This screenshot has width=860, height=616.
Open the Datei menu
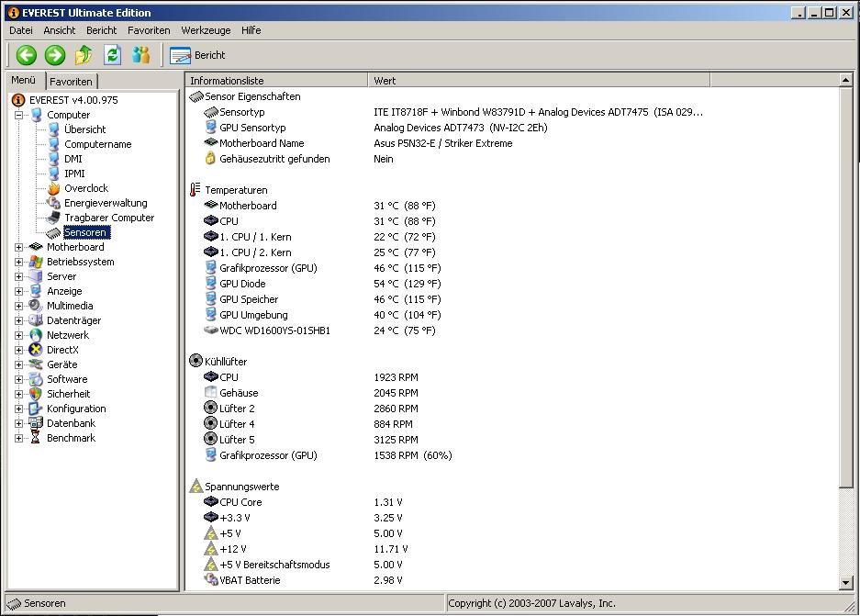(x=21, y=30)
